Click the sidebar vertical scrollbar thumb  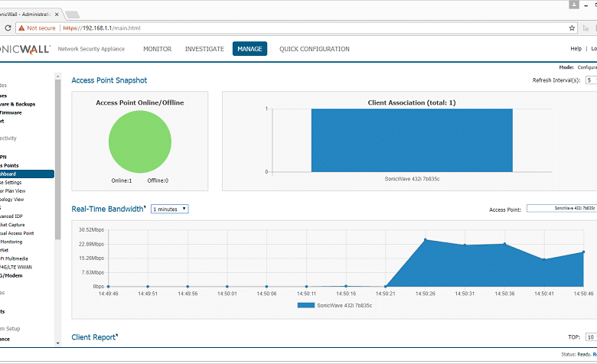[x=57, y=159]
